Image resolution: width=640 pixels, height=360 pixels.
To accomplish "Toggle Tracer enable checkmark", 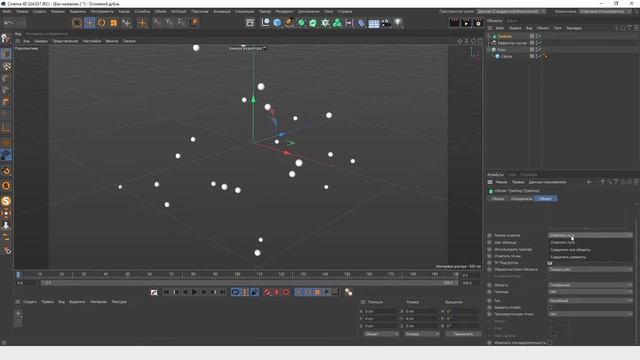I will click(x=540, y=36).
